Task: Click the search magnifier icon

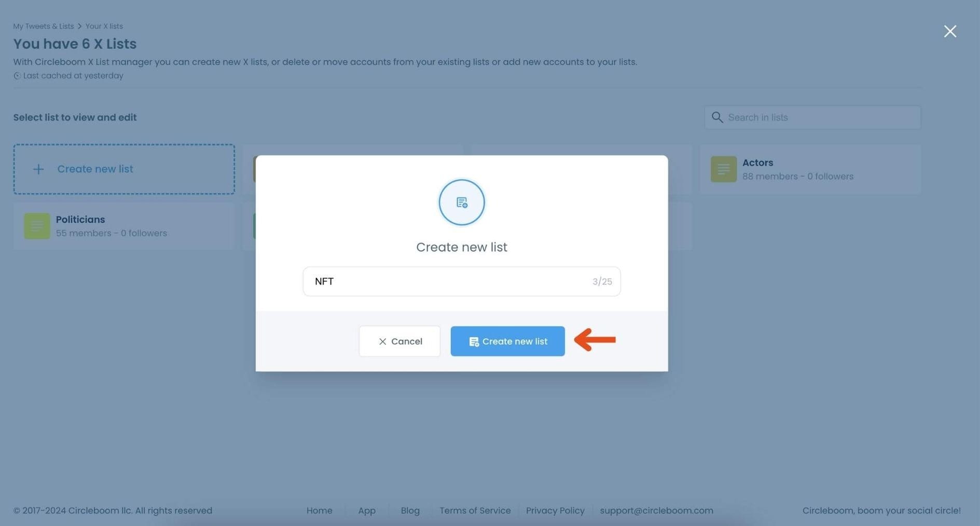Action: point(717,117)
